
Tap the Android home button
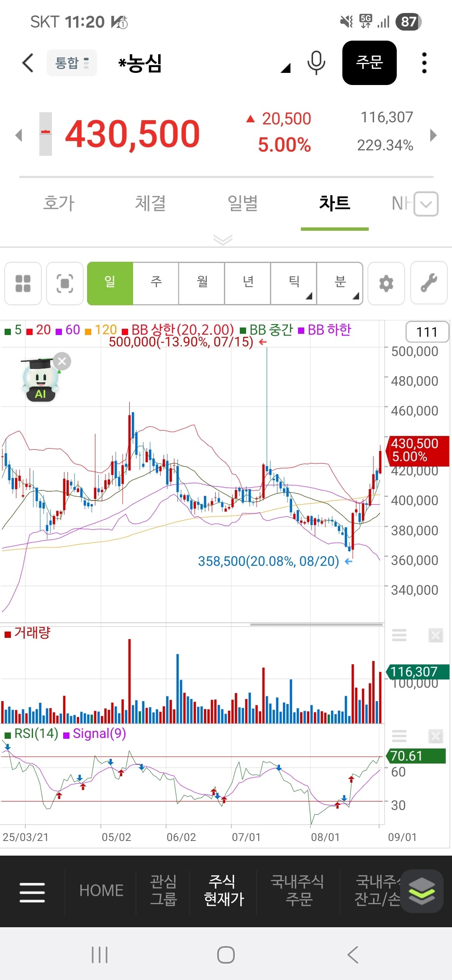tap(226, 955)
